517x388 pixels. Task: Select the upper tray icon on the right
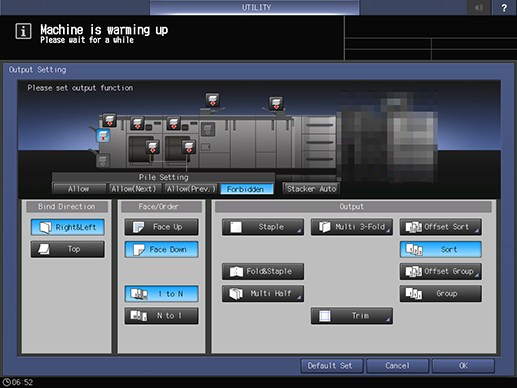(276, 103)
